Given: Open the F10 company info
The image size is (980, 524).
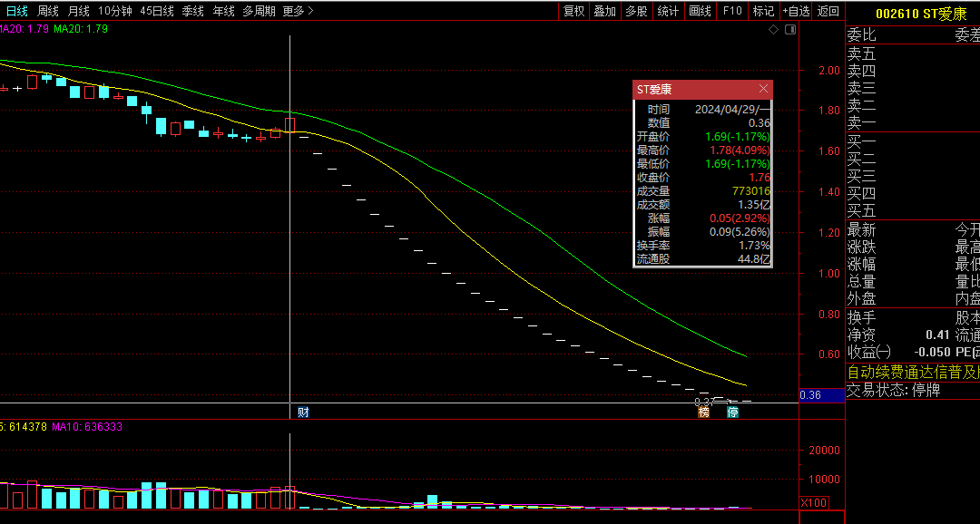Looking at the screenshot, I should point(731,11).
